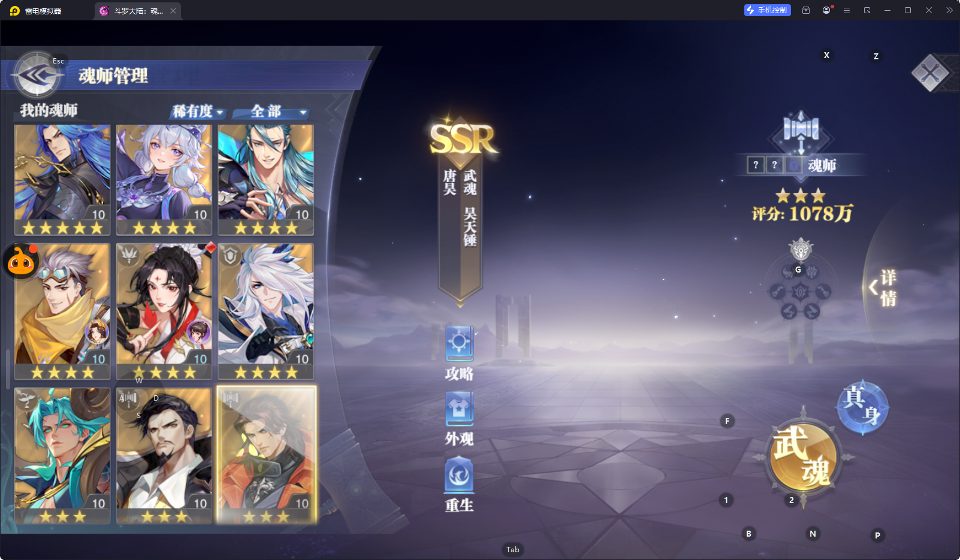Image resolution: width=960 pixels, height=560 pixels.
Task: Click the 武魂 昊天锤 label
Action: (470, 208)
